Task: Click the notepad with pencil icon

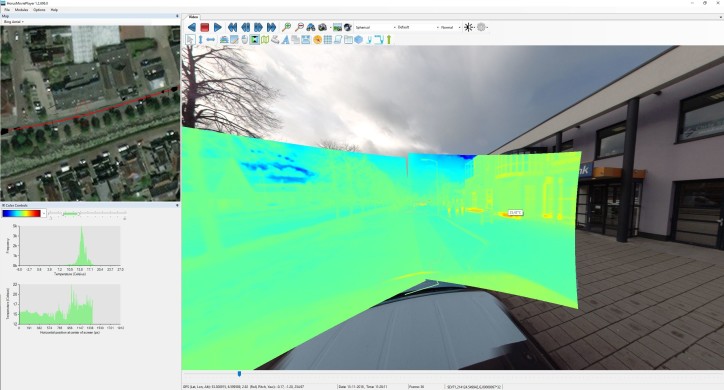Action: (235, 40)
